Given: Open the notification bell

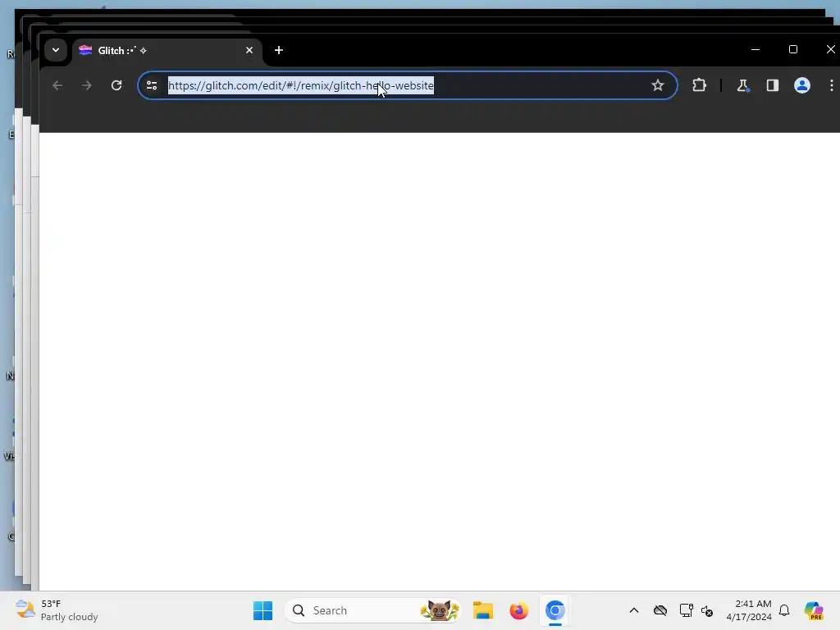Looking at the screenshot, I should tap(784, 610).
